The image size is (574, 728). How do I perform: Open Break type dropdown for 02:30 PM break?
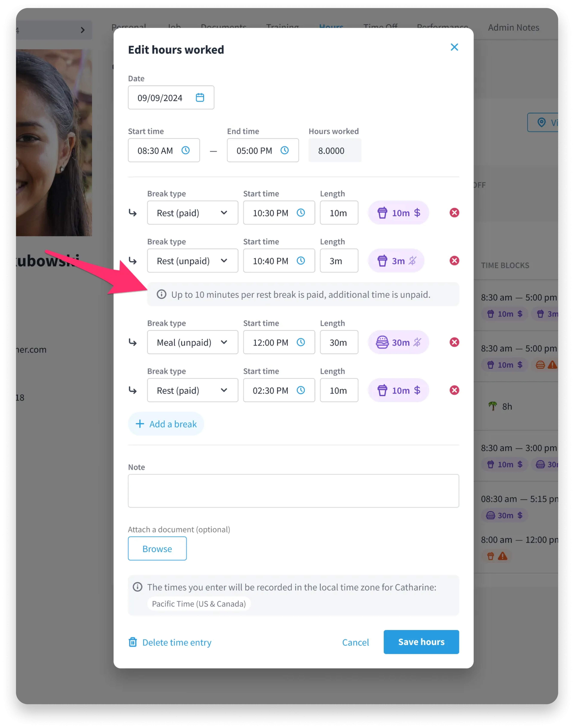(193, 390)
